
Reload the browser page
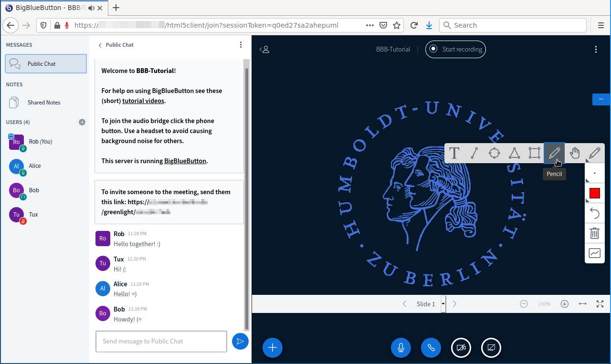pos(414,25)
